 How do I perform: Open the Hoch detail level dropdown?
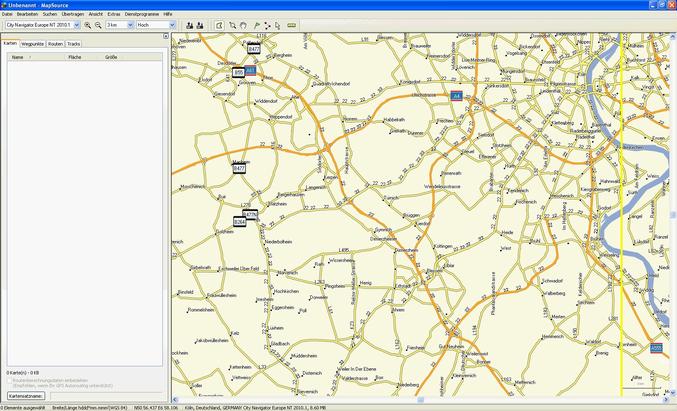[x=150, y=25]
